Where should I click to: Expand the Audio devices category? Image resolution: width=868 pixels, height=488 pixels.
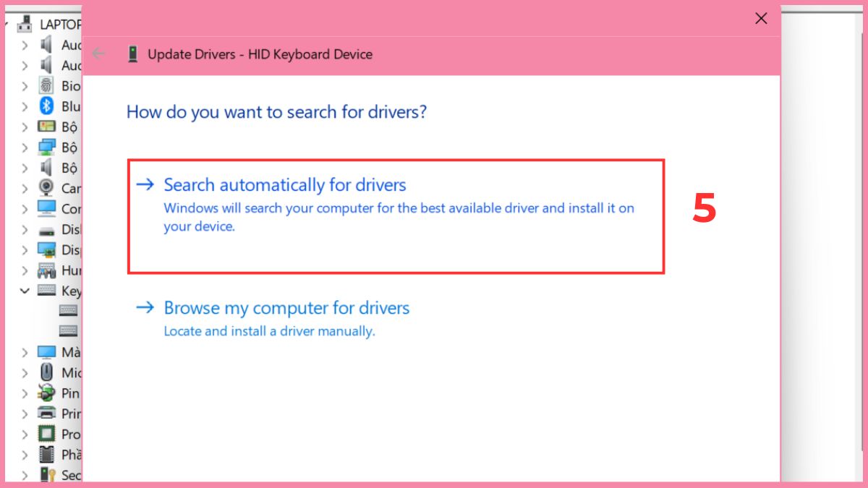(25, 44)
